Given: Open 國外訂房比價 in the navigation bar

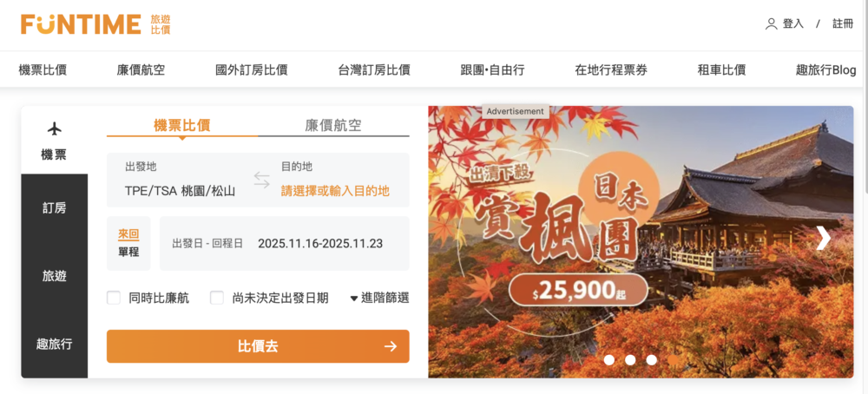Looking at the screenshot, I should click(x=252, y=70).
